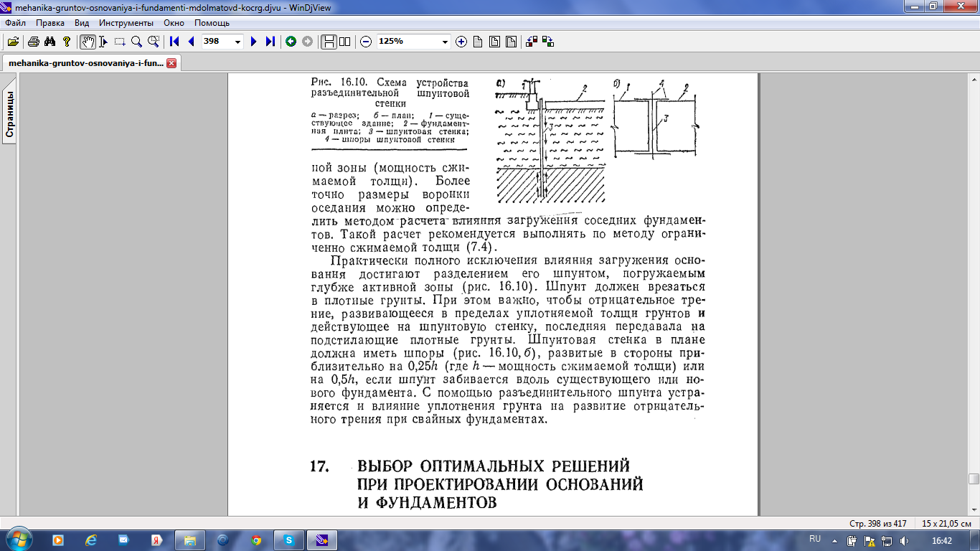The width and height of the screenshot is (980, 551).
Task: Go to the previous page
Action: pos(191,42)
